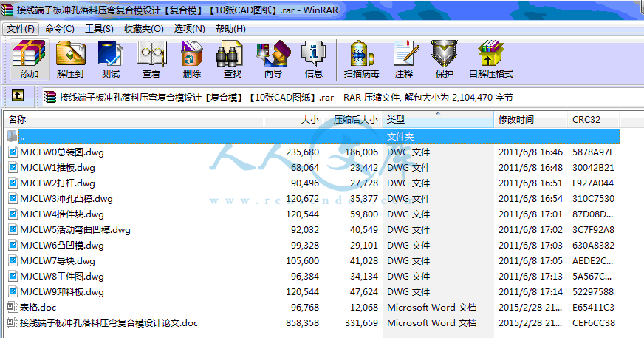Click the file icon of MJCLW3冲孔凸模.dwg
The width and height of the screenshot is (644, 338).
pos(13,199)
